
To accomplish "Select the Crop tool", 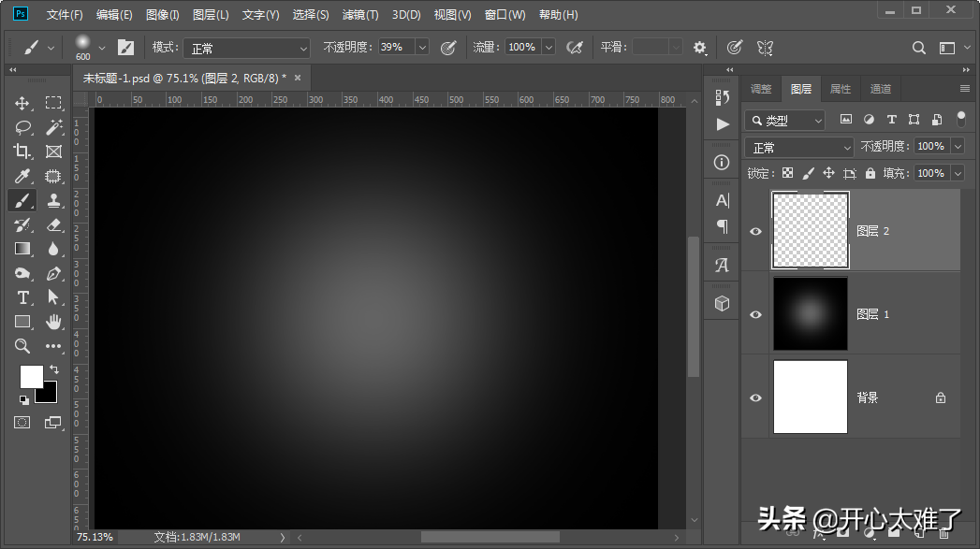I will click(x=22, y=152).
